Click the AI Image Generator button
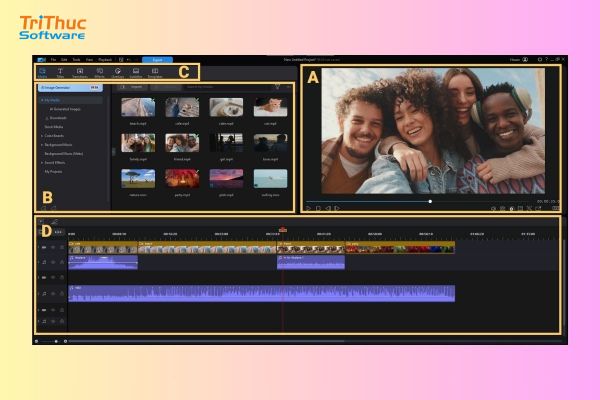600x400 pixels. [x=70, y=88]
